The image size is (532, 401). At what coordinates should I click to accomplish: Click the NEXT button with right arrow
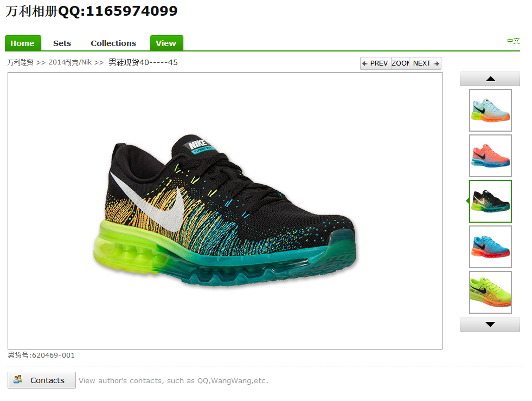426,63
